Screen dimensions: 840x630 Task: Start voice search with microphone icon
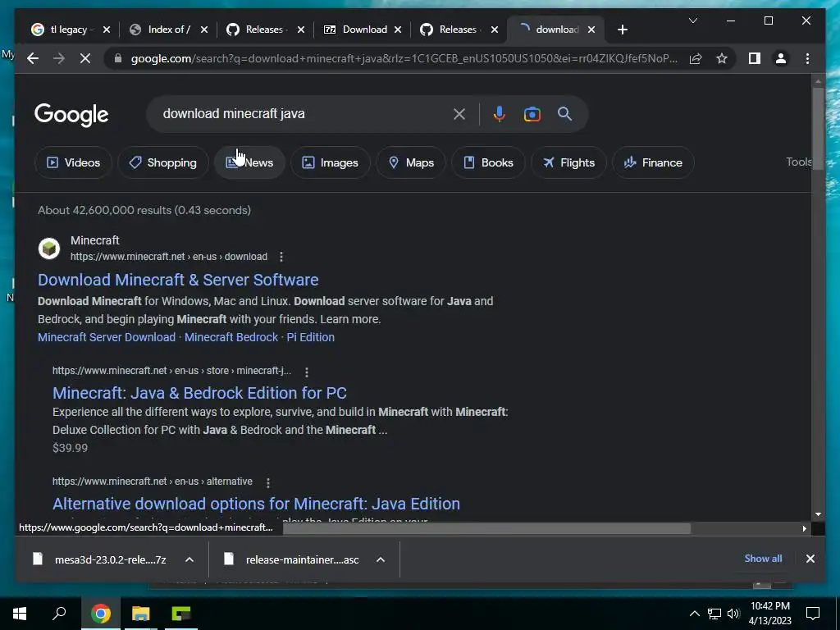pos(499,113)
